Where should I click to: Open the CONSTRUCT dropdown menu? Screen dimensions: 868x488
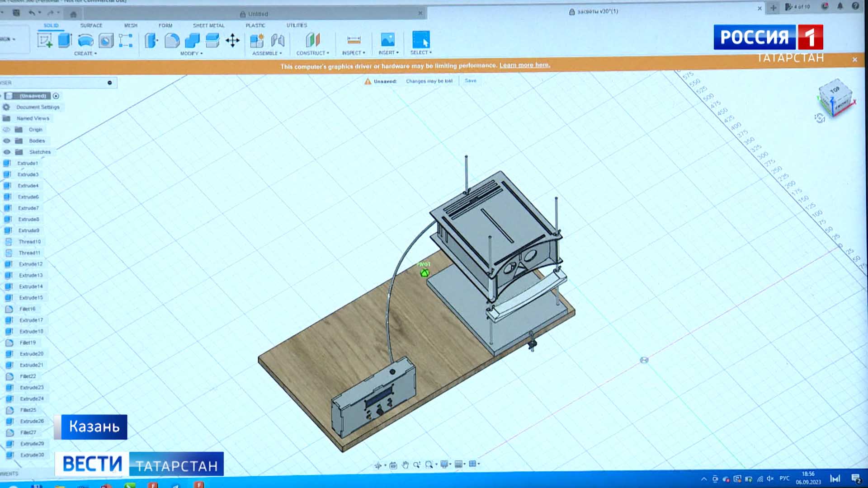point(313,53)
